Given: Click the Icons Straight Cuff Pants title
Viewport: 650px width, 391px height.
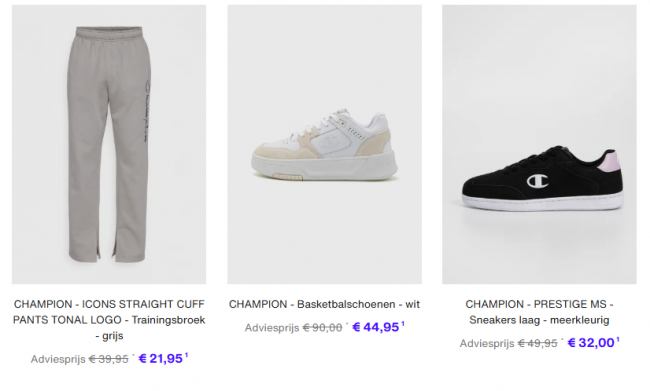Looking at the screenshot, I should pyautogui.click(x=109, y=320).
